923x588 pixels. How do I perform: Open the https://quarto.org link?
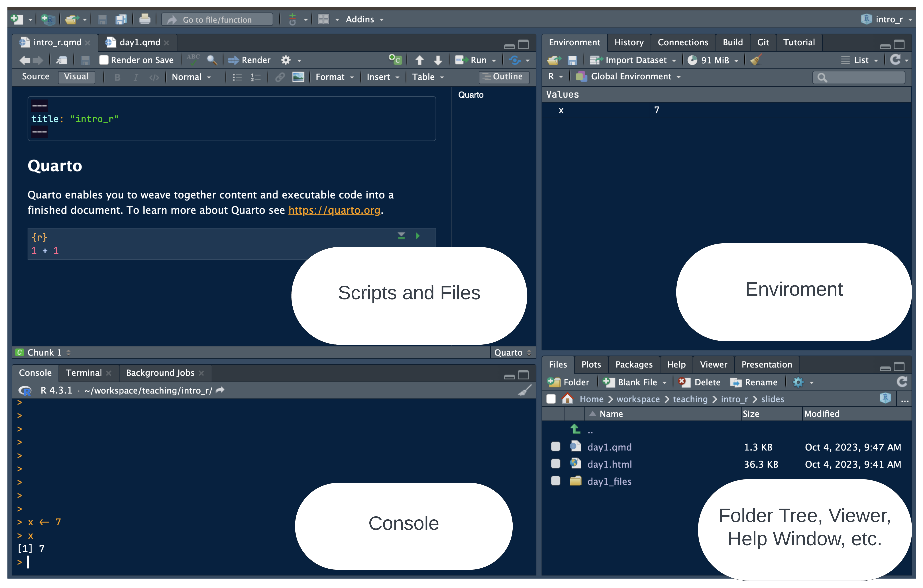pos(334,210)
